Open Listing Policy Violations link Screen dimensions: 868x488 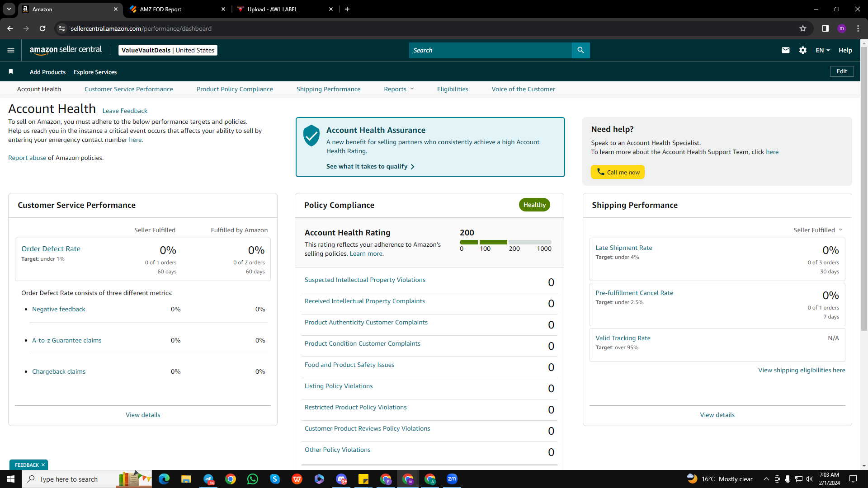tap(339, 386)
